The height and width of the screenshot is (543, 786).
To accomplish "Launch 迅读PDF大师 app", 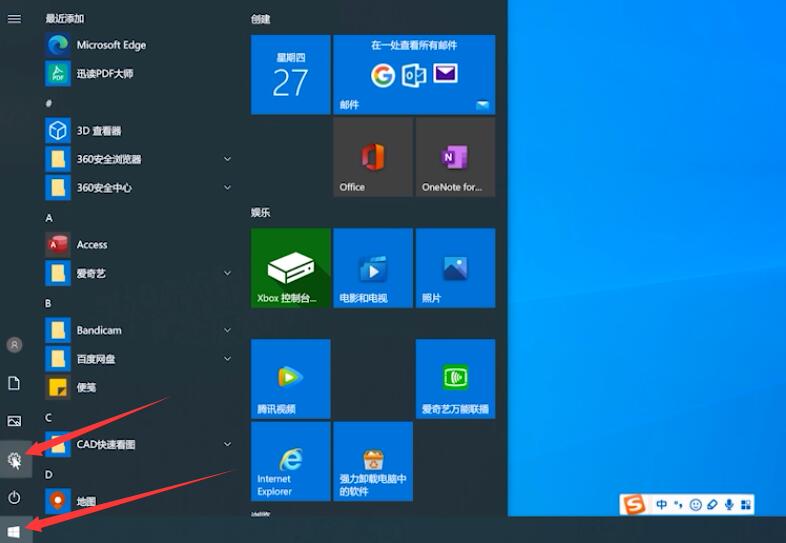I will click(138, 74).
